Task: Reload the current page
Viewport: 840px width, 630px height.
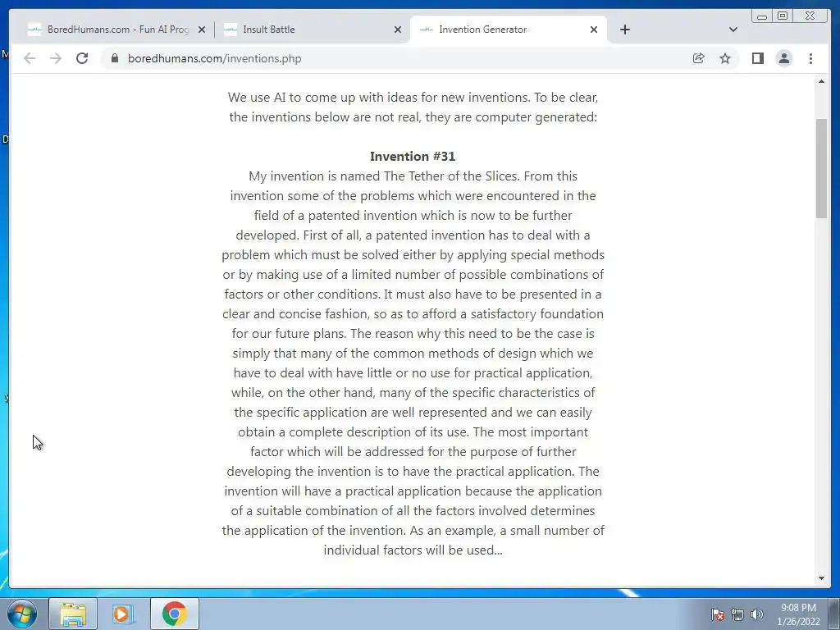Action: tap(82, 58)
